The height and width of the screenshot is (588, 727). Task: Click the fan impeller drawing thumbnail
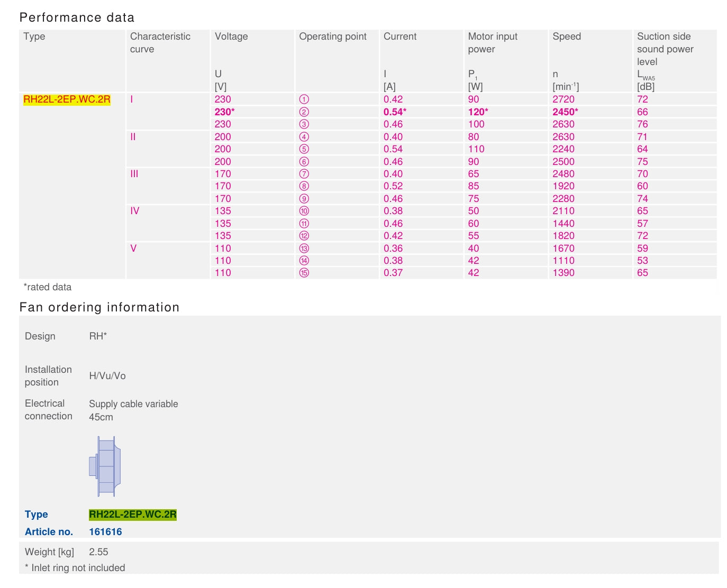click(x=105, y=466)
